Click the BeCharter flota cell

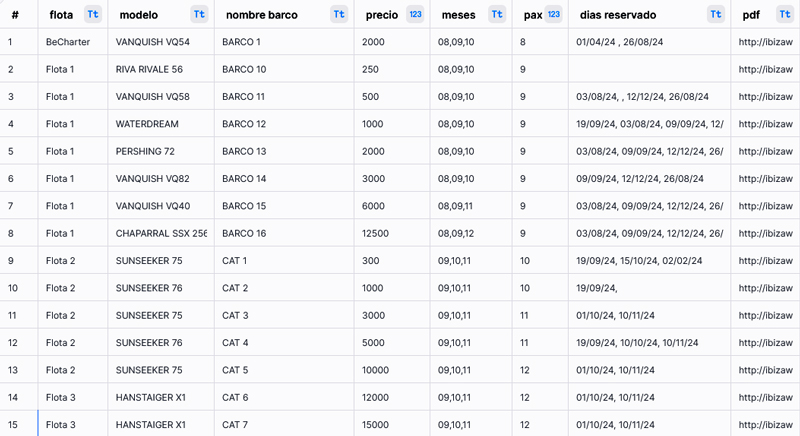point(68,42)
